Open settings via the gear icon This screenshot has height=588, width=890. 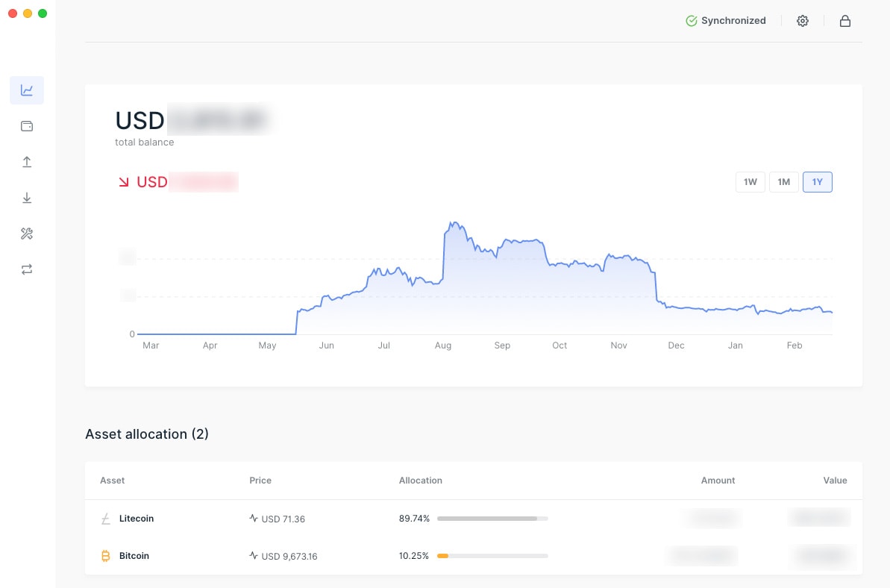coord(803,21)
